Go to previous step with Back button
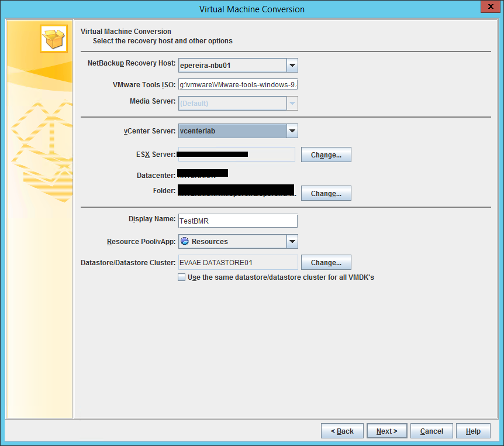The width and height of the screenshot is (504, 446). click(x=342, y=431)
